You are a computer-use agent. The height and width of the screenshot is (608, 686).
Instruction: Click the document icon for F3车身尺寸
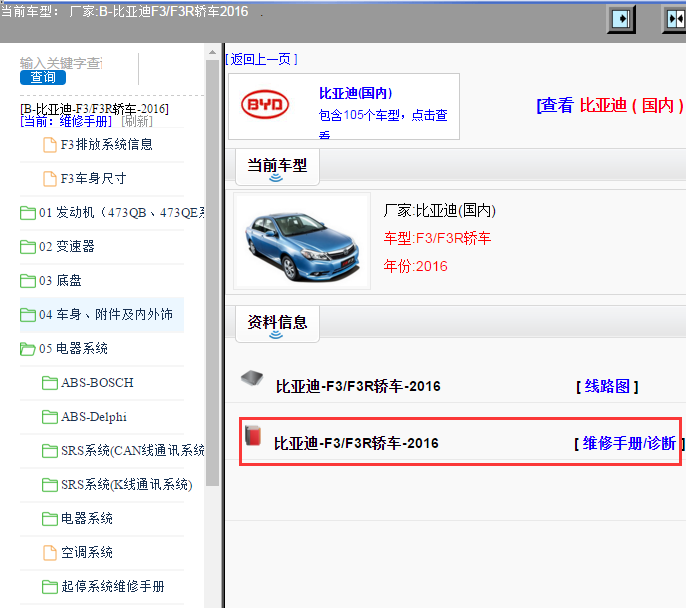(49, 179)
